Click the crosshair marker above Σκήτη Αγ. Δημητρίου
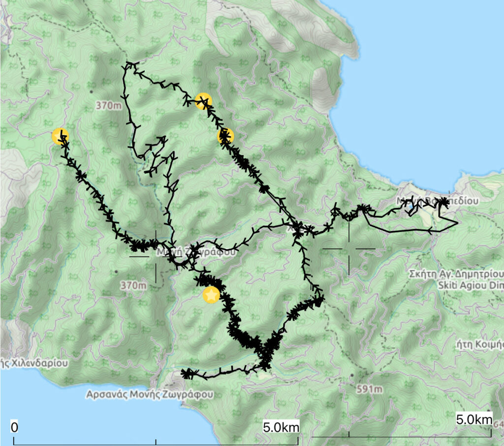 coord(349,249)
